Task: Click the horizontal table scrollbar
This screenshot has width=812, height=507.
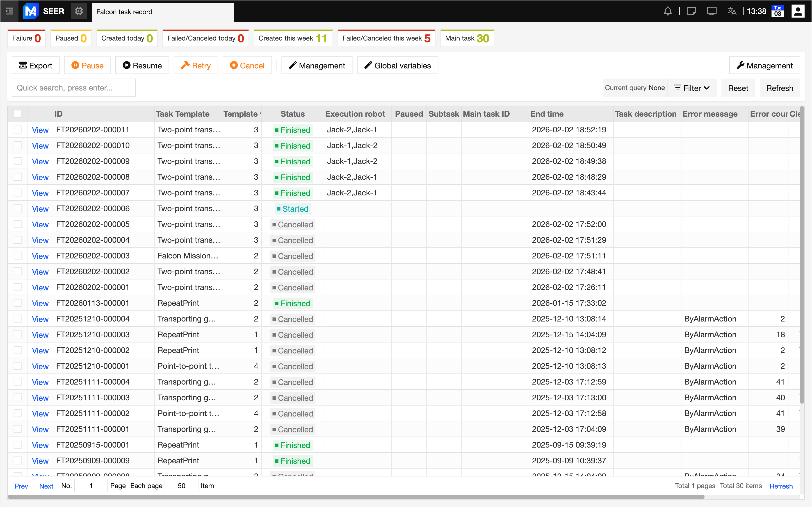Action: [356, 497]
